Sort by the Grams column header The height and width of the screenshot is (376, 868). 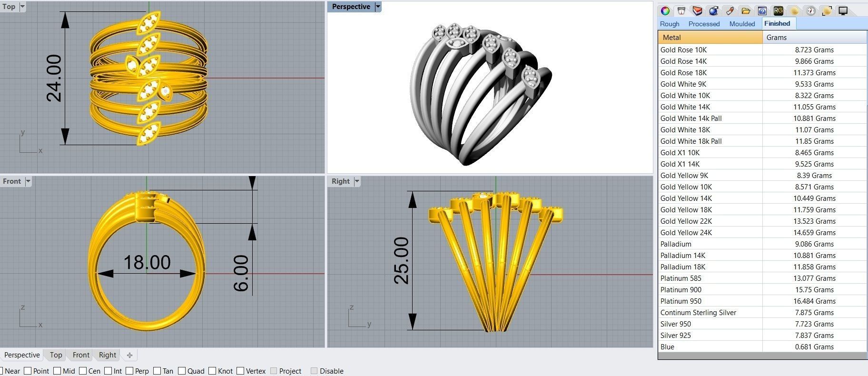[x=815, y=37]
